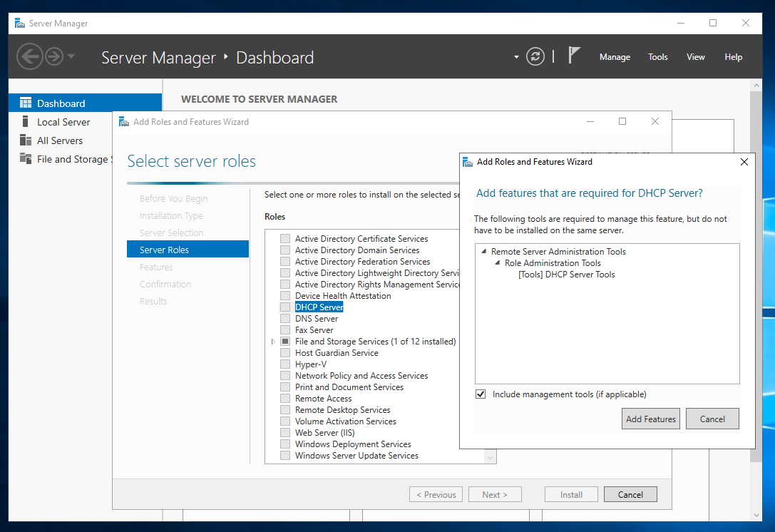The image size is (775, 532).
Task: Cancel the add features dialog
Action: [712, 419]
